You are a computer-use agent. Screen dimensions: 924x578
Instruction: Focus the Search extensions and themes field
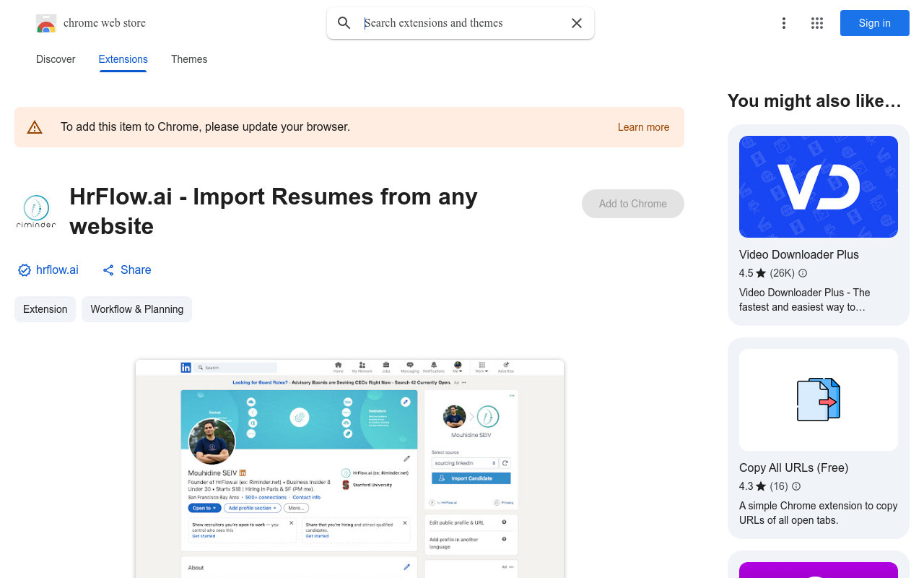tap(462, 23)
